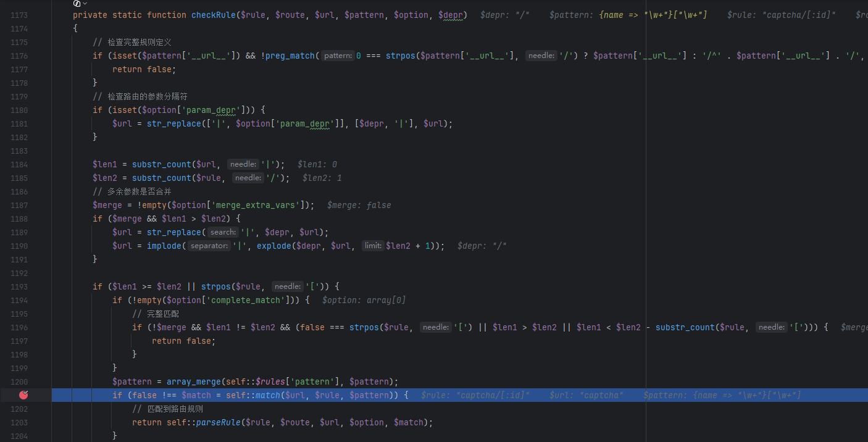Click inline '$rule: "captcha/[:id]"' on highlighted line
This screenshot has height=442, width=868.
click(475, 395)
